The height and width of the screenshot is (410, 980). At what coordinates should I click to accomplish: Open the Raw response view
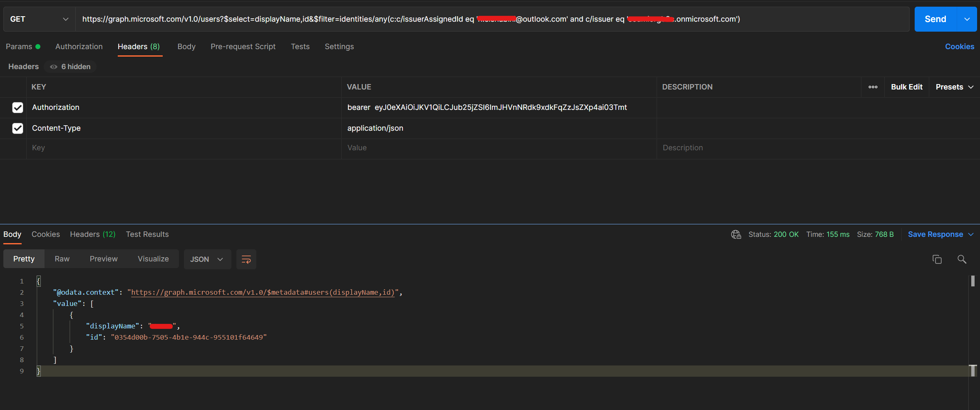pos(62,258)
